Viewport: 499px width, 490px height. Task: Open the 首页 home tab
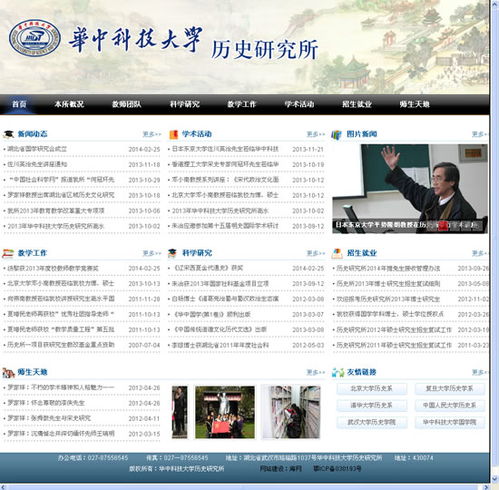pos(19,104)
